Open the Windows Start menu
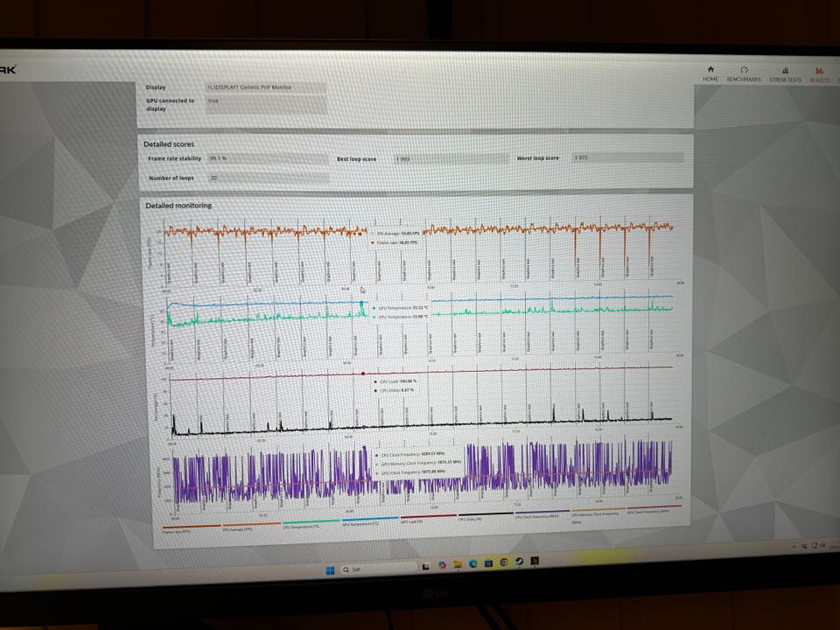 click(x=330, y=570)
